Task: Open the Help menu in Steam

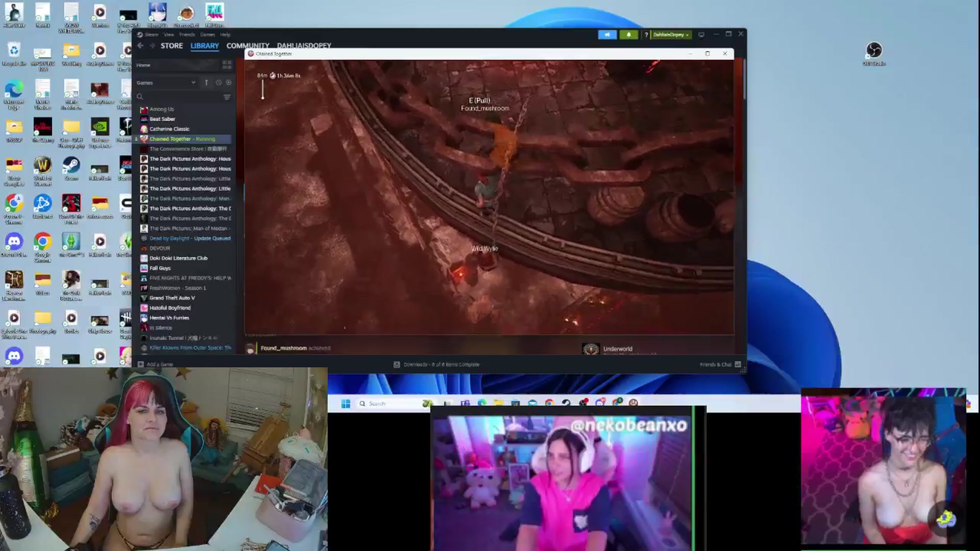Action: click(225, 35)
